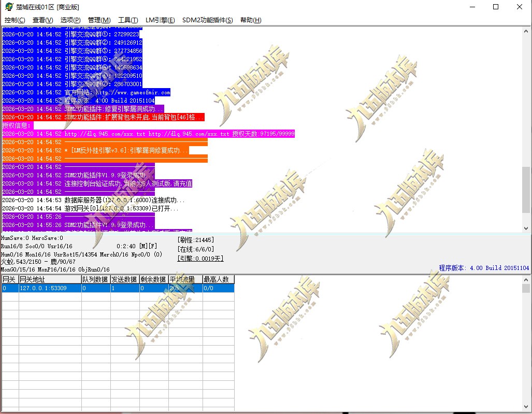
Task: Open the 控制(C) menu
Action: [15, 20]
